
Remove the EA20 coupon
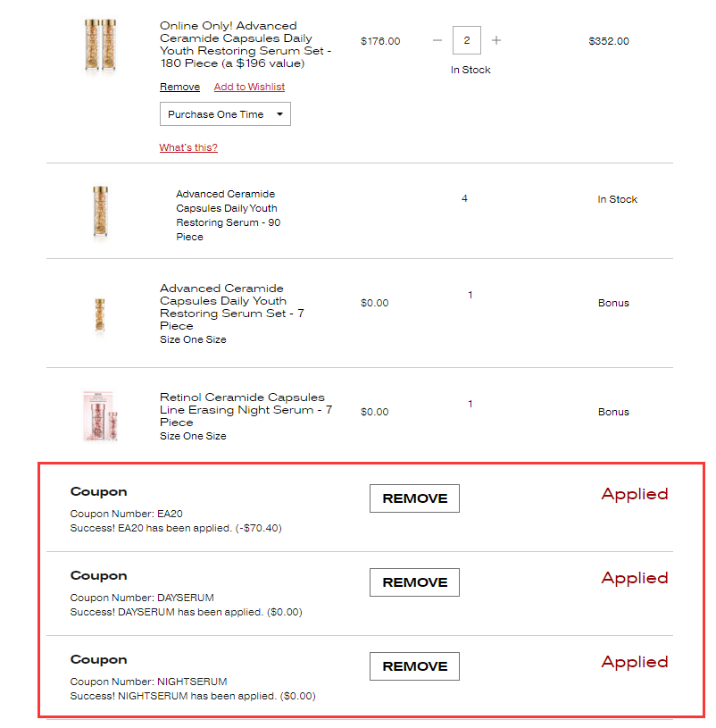pyautogui.click(x=414, y=498)
